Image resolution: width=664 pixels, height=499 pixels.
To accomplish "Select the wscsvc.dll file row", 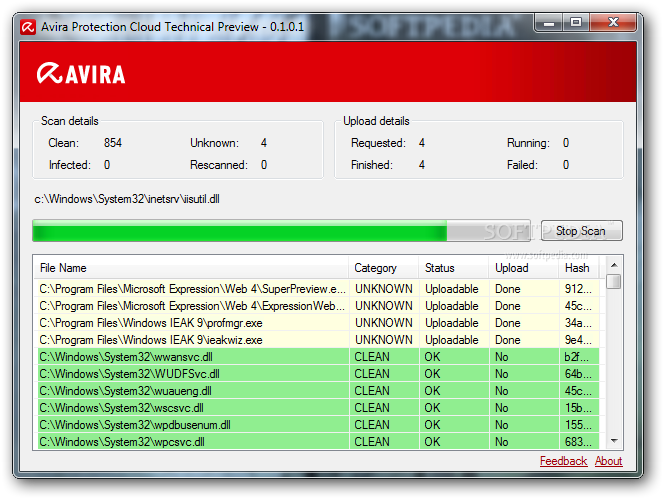I will (318, 408).
